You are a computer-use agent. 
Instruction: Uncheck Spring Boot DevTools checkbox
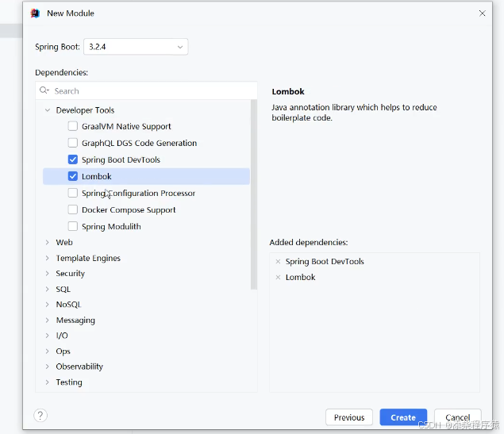(x=73, y=159)
